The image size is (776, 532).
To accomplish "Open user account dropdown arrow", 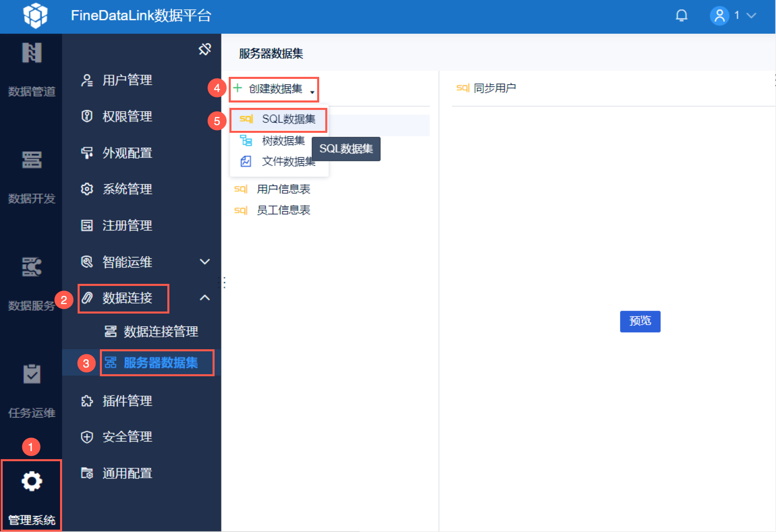I will 751,16.
